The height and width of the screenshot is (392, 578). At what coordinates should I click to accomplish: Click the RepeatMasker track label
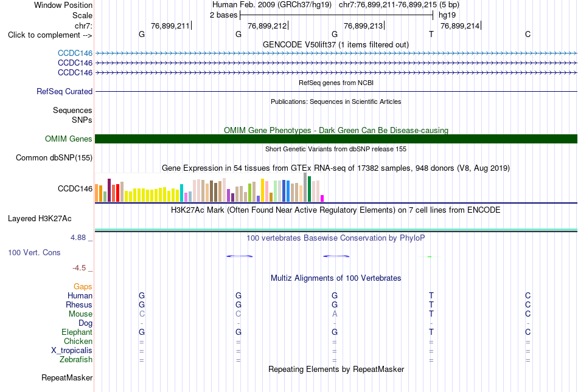click(67, 377)
